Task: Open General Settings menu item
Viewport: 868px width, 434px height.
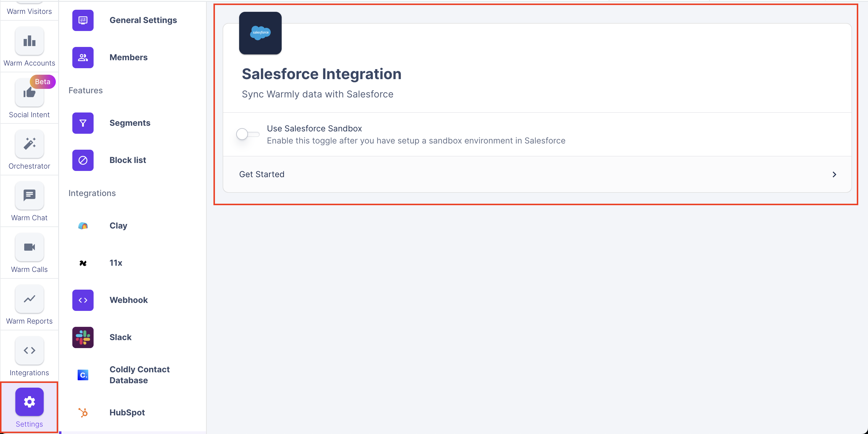Action: (143, 20)
